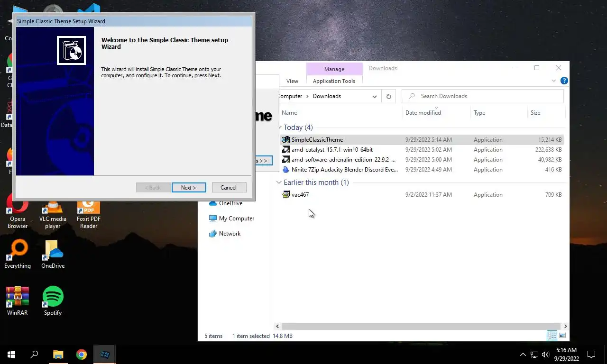Expand the File Explorer ribbon chevron
Image resolution: width=607 pixels, height=364 pixels.
coord(554,81)
